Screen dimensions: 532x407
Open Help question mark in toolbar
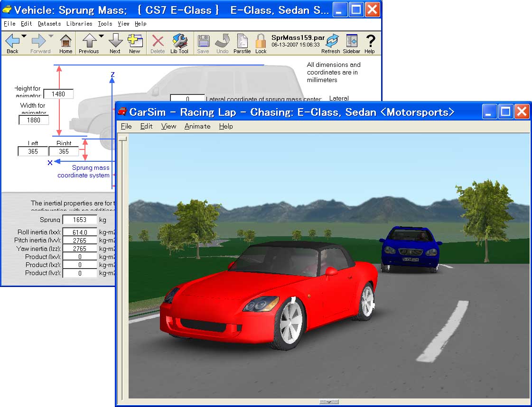pyautogui.click(x=371, y=41)
